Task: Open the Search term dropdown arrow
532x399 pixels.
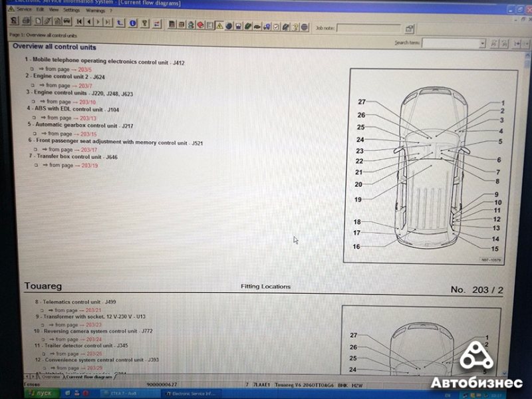Action: click(x=482, y=43)
